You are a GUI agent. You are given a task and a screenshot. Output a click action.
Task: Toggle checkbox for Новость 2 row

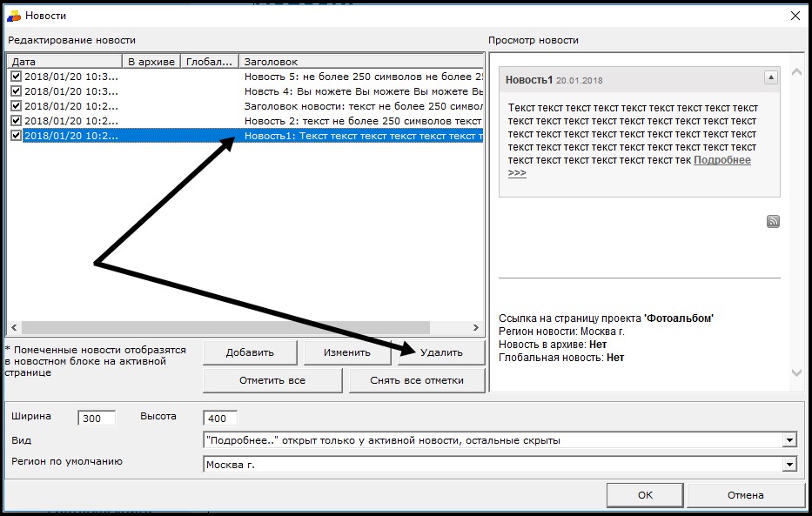[x=16, y=121]
